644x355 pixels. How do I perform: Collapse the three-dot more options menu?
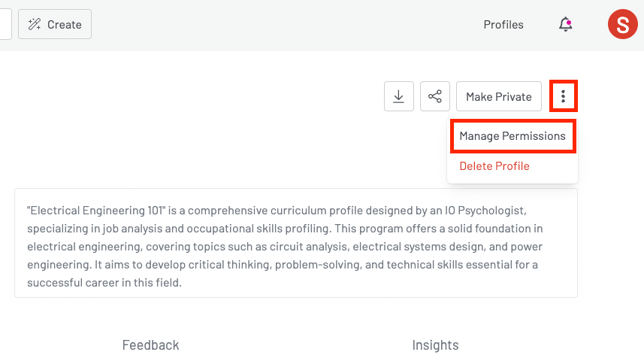[563, 96]
